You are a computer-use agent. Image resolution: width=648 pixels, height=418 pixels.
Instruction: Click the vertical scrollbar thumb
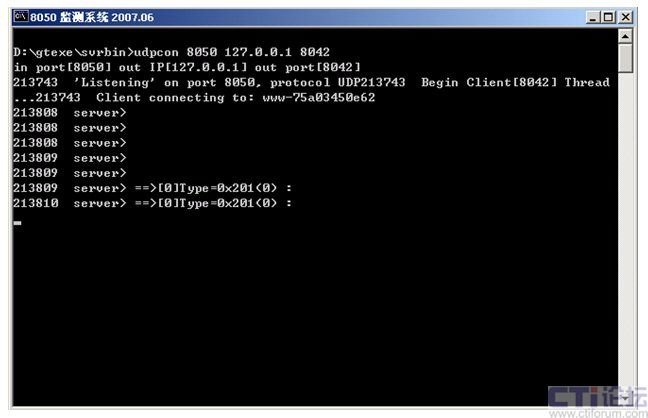625,58
